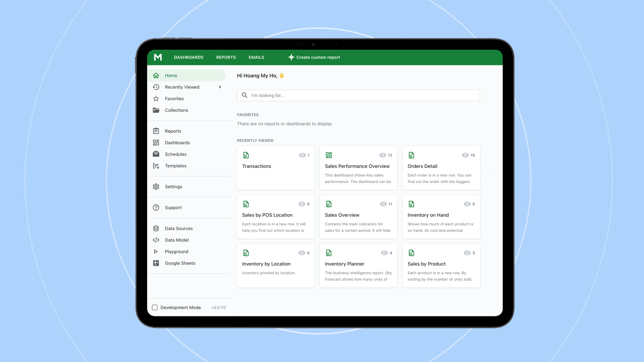Toggle the Development Mode checkbox
The width and height of the screenshot is (644, 362).
[155, 307]
